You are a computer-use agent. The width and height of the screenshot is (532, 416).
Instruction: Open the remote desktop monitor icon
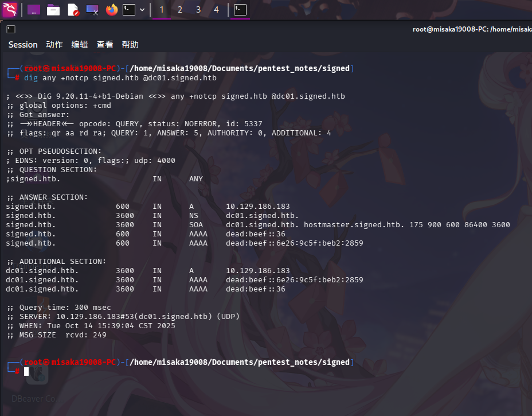(x=92, y=10)
